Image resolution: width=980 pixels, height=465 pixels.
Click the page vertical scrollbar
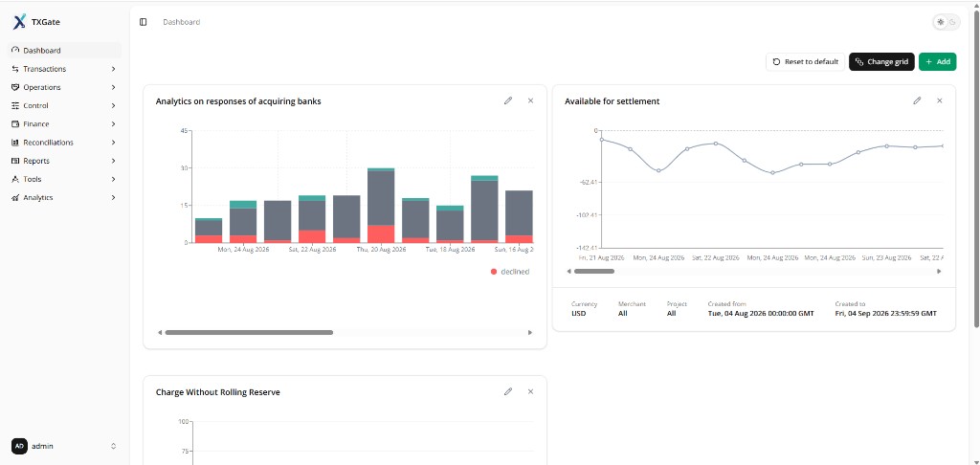click(x=976, y=167)
